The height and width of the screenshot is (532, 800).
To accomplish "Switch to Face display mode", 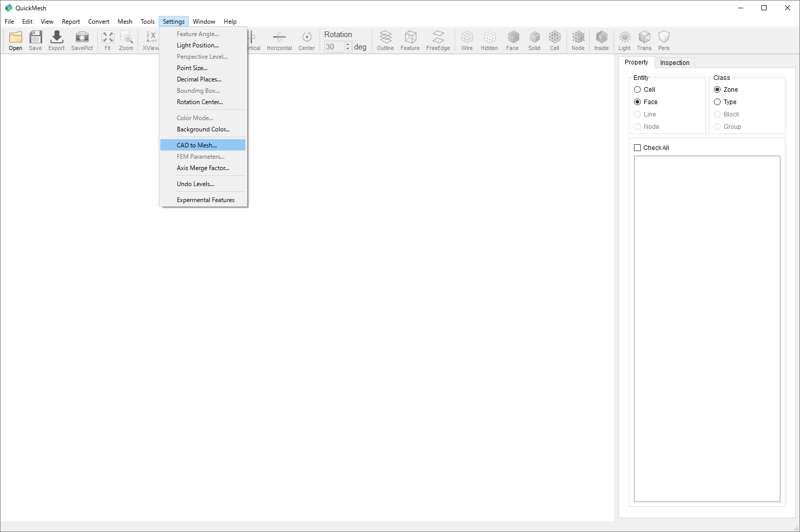I will point(512,40).
